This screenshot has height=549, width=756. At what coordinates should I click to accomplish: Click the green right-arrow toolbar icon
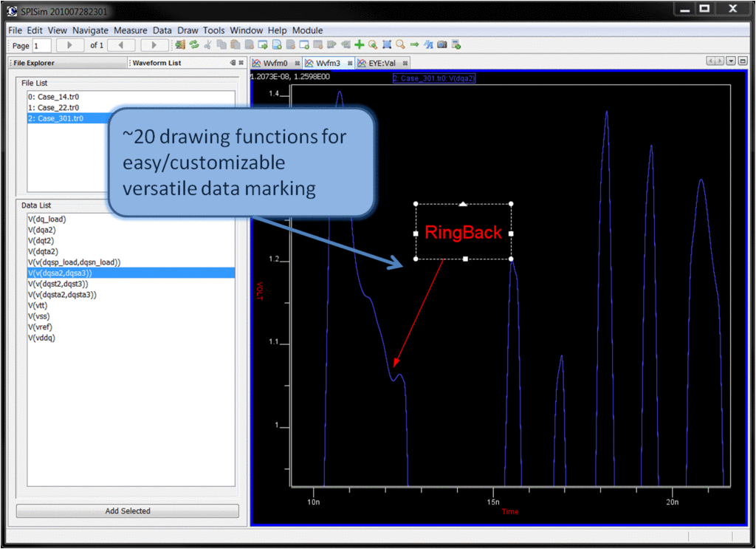coord(414,45)
